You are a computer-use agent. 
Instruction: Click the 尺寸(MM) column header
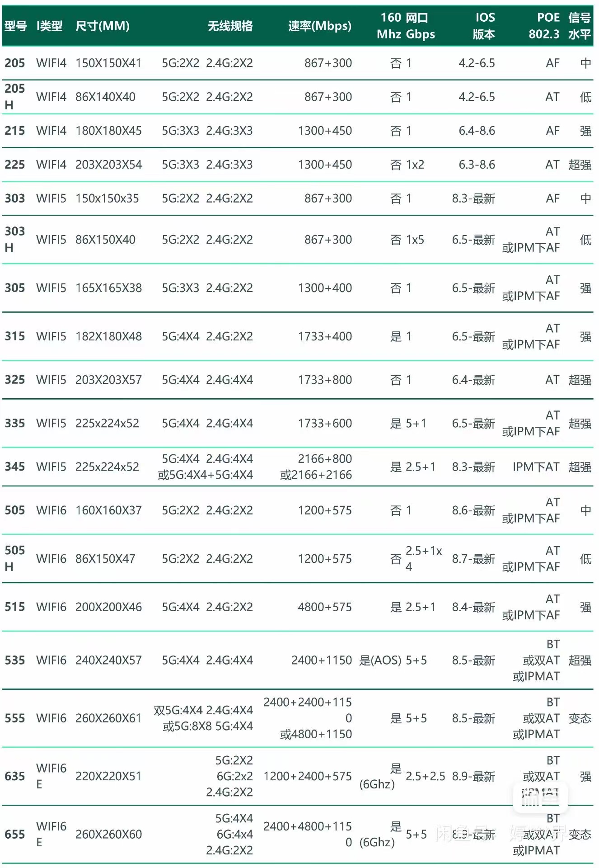pyautogui.click(x=103, y=26)
